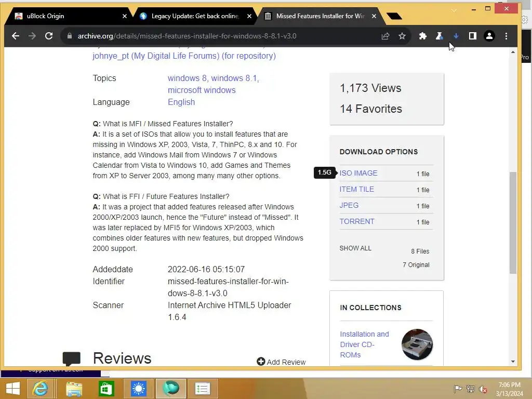Open the Extensions puzzle icon
The width and height of the screenshot is (532, 399).
coord(423,36)
